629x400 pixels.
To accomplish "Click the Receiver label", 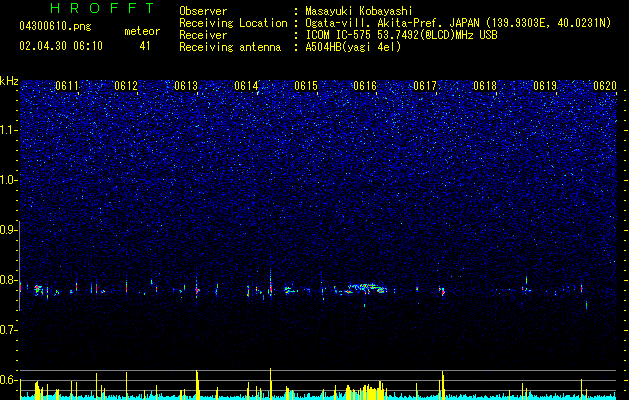I will coord(203,35).
